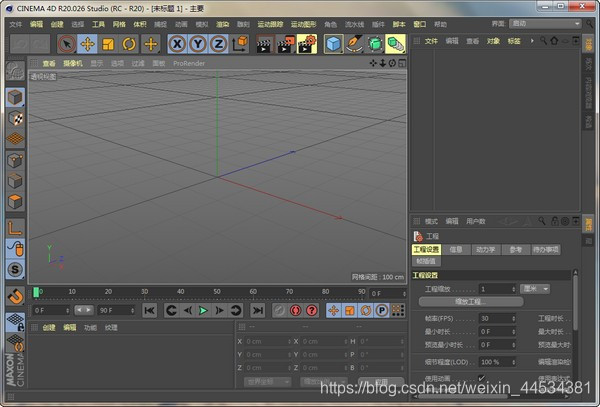Open the Extrude generator icon
This screenshot has width=600, height=407.
[396, 44]
